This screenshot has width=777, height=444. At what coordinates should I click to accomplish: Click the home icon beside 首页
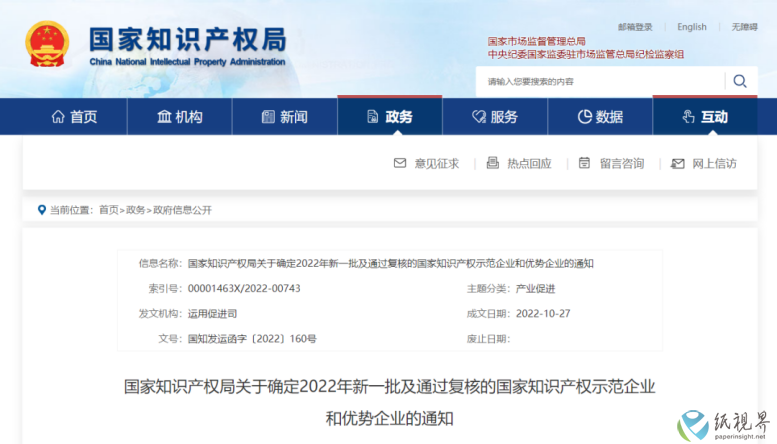58,117
